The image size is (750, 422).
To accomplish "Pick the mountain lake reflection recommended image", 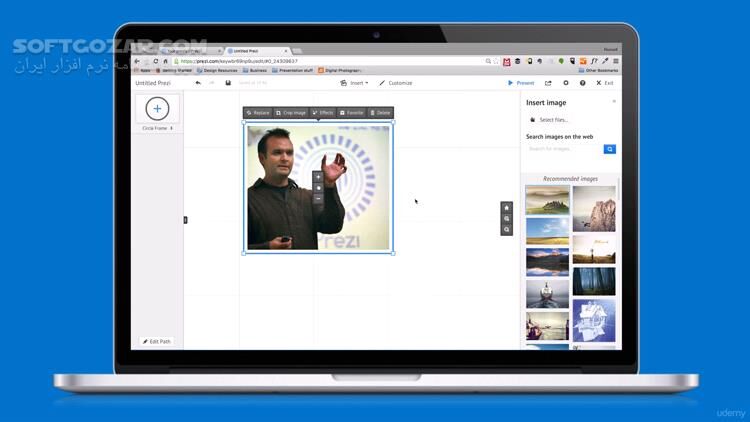I will click(547, 262).
